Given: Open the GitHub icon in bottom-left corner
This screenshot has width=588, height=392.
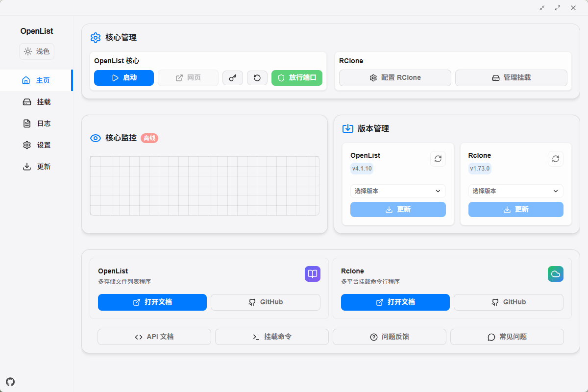Looking at the screenshot, I should [10, 382].
